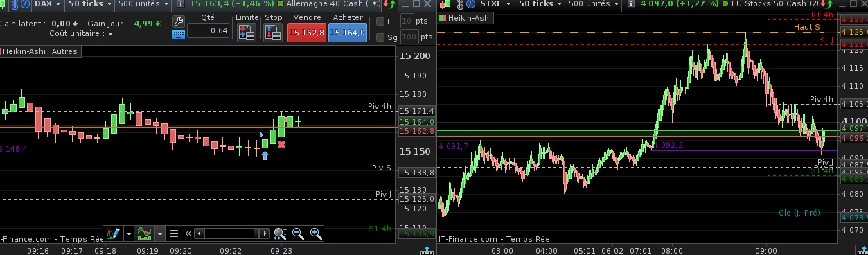Open the hamburger list menu in toolbar
Screen dimensions: 868x255
175,234
